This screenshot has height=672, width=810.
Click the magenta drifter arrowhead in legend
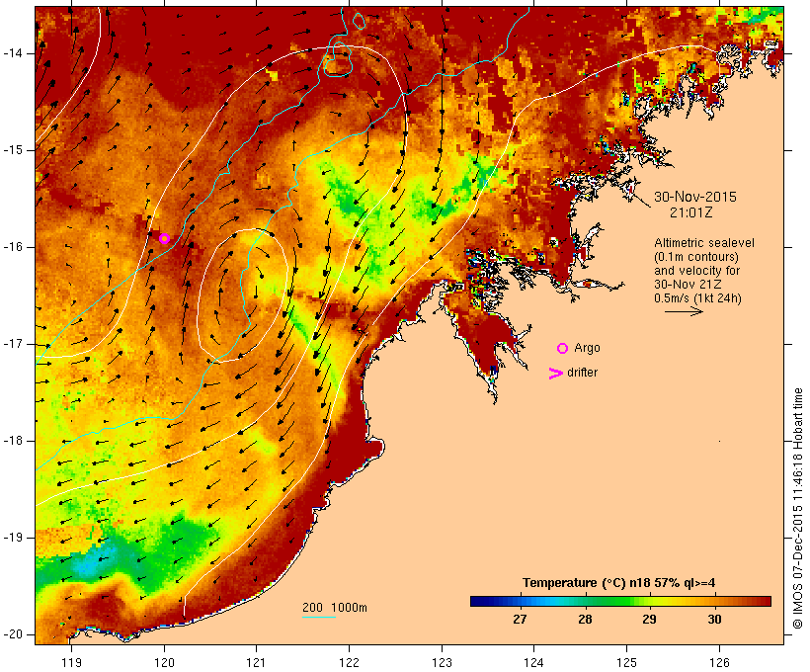point(556,374)
